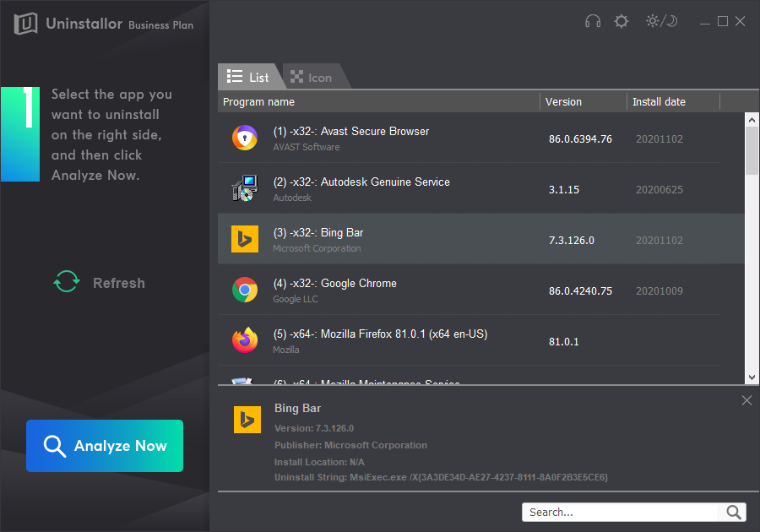Screen dimensions: 760x532
Task: Close the Bing Bar details panel
Action: point(746,400)
